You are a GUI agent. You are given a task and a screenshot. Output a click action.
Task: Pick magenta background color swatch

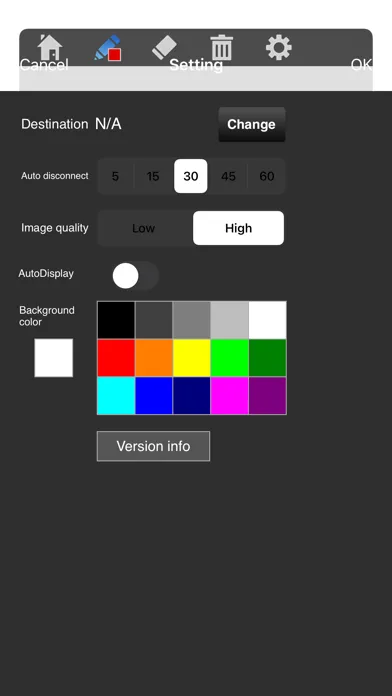(x=229, y=395)
